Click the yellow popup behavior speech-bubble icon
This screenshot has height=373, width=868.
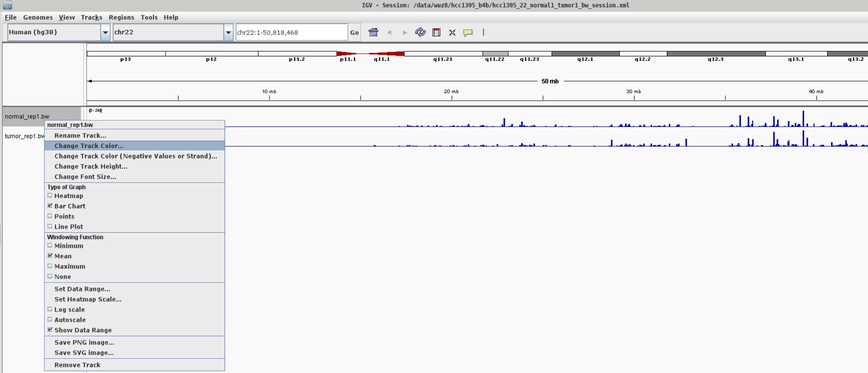pyautogui.click(x=468, y=33)
